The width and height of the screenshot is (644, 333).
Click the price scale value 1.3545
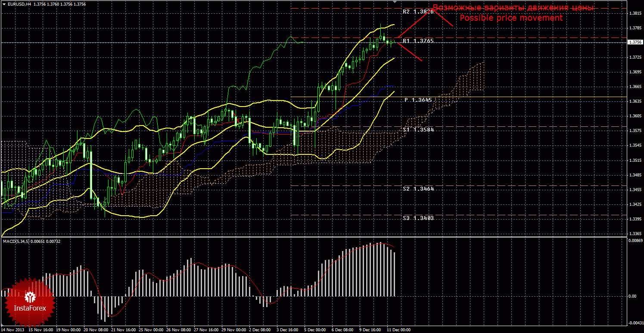(x=635, y=145)
